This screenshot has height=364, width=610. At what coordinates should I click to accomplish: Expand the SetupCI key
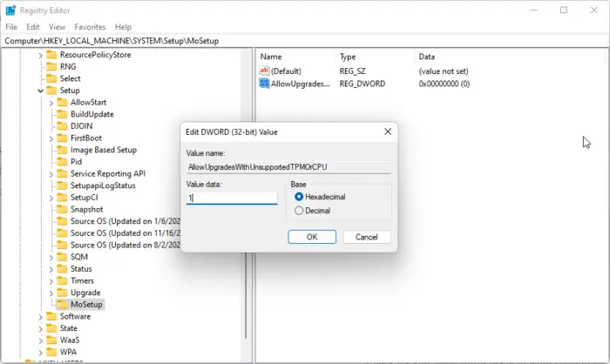(x=51, y=198)
